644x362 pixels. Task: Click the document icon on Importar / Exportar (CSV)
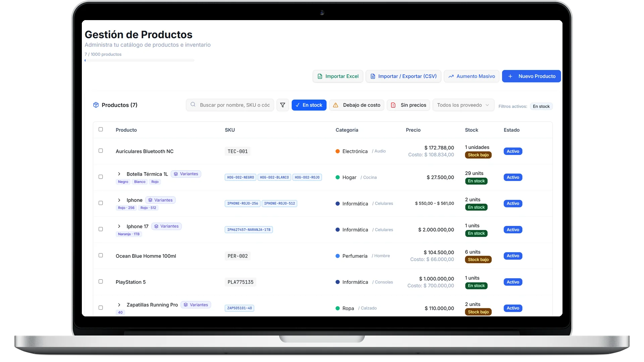373,76
